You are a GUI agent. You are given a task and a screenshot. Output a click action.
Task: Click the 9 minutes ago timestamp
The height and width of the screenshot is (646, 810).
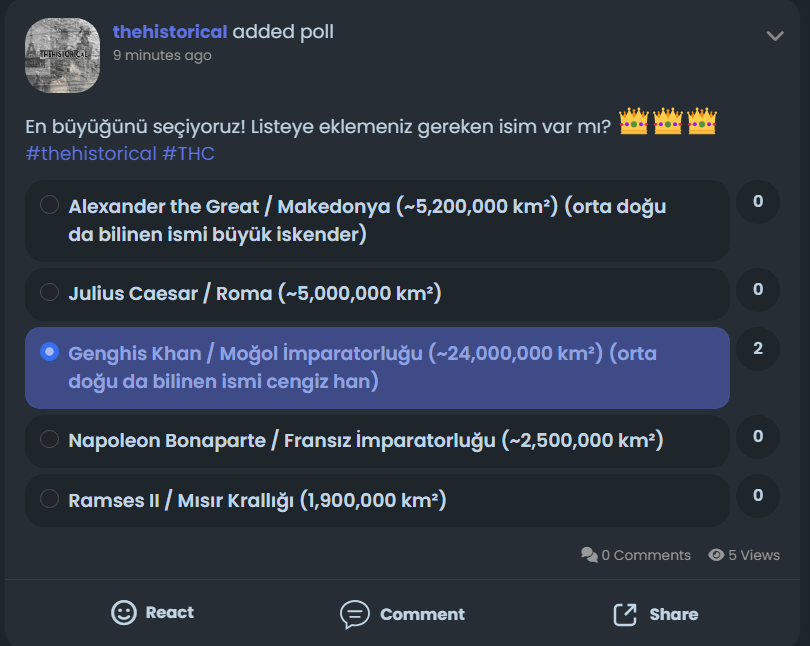tap(162, 56)
